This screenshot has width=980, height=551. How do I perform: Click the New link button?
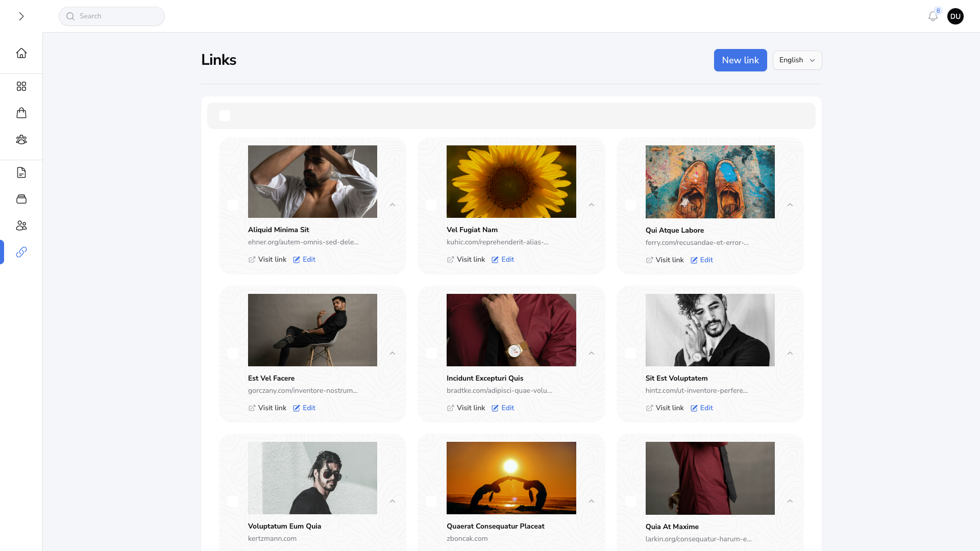[x=740, y=60]
